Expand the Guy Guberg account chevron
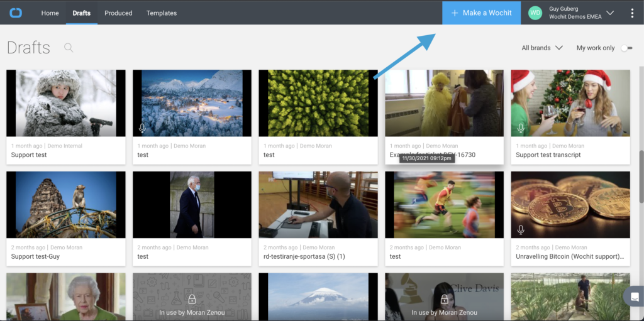644x321 pixels. click(x=610, y=13)
